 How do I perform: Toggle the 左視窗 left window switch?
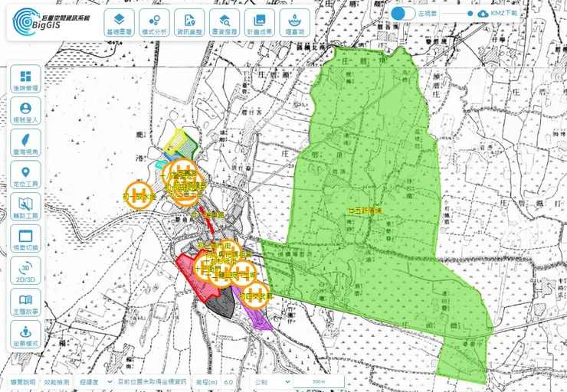pos(403,14)
